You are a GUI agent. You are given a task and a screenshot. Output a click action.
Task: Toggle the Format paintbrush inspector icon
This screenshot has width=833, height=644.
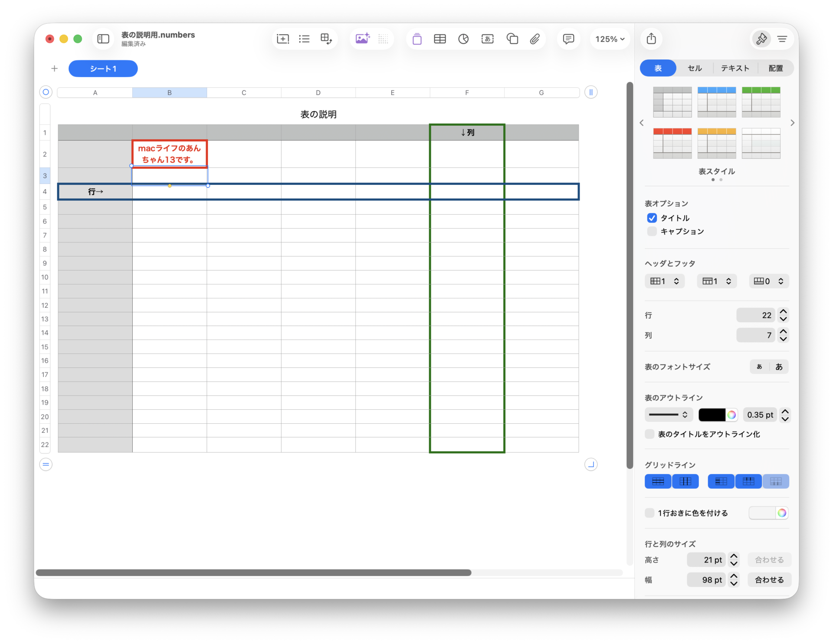[x=761, y=39]
